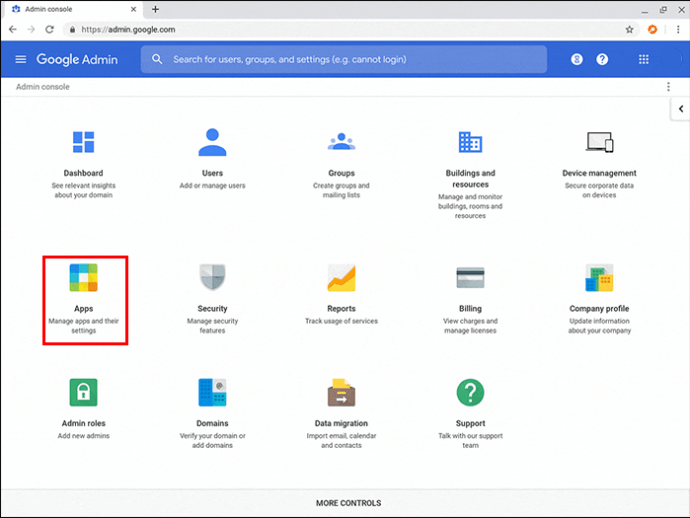Open the Google apps grid launcher
The image size is (690, 518).
click(643, 59)
